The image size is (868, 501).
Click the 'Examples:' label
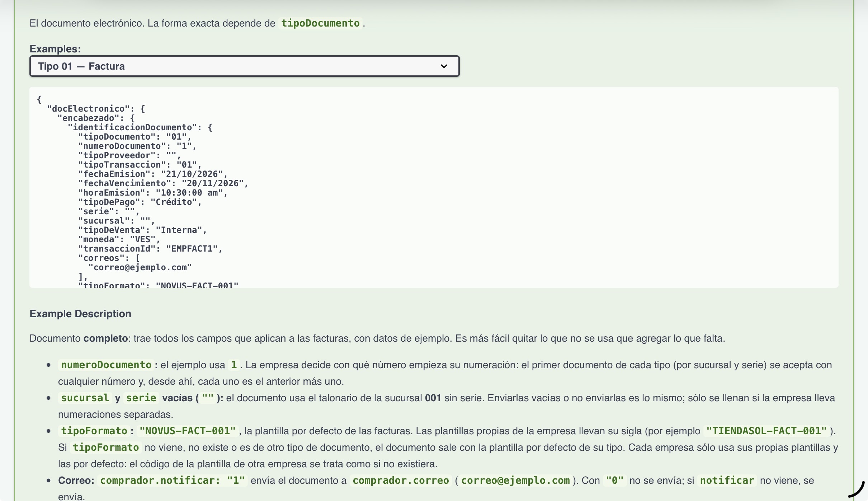coord(55,49)
